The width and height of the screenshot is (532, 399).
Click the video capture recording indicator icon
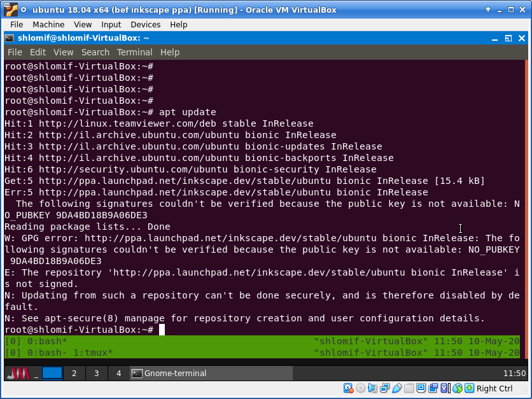[433, 388]
